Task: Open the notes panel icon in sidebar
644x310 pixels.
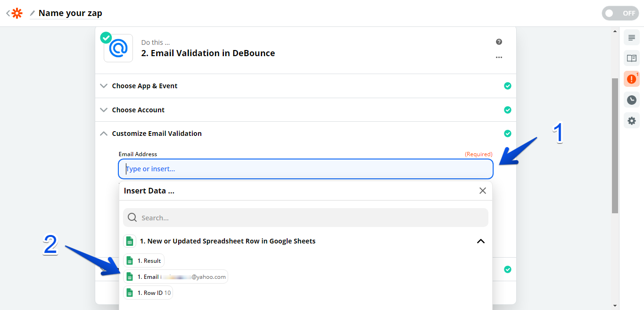Action: [631, 38]
